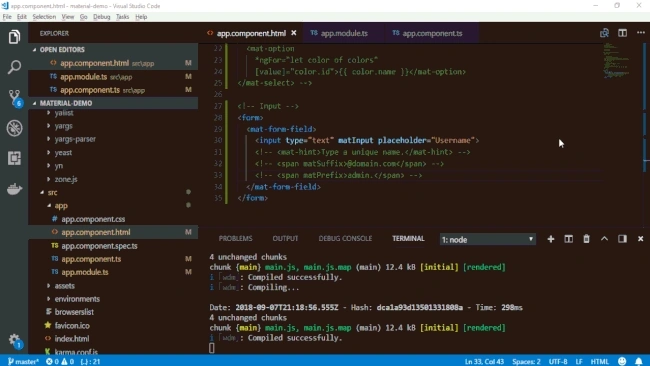The image size is (650, 366).
Task: Split the terminal pane
Action: pyautogui.click(x=568, y=239)
